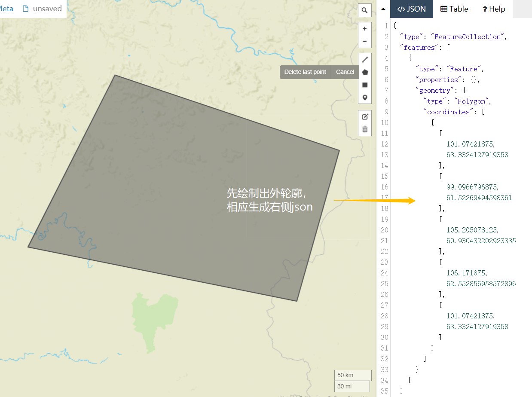Switch to the Table tab
This screenshot has height=397, width=532.
click(x=454, y=9)
